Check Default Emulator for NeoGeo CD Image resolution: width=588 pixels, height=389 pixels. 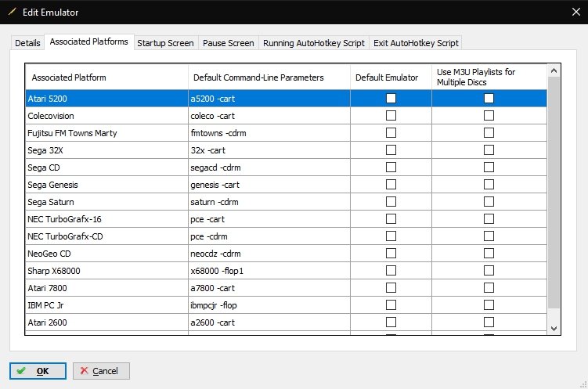391,254
